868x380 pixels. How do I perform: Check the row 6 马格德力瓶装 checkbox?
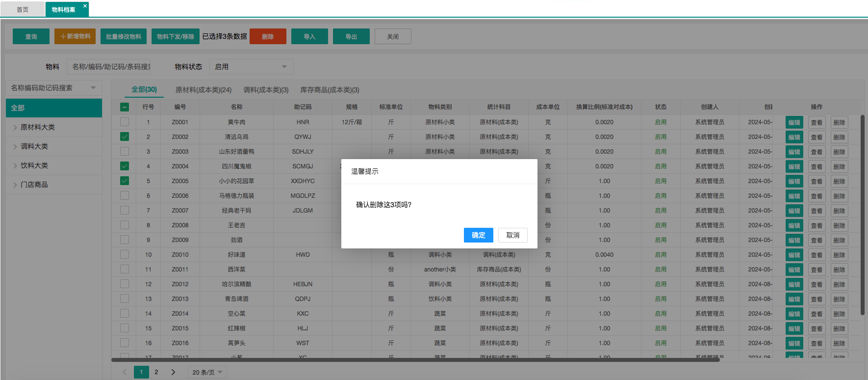click(125, 195)
